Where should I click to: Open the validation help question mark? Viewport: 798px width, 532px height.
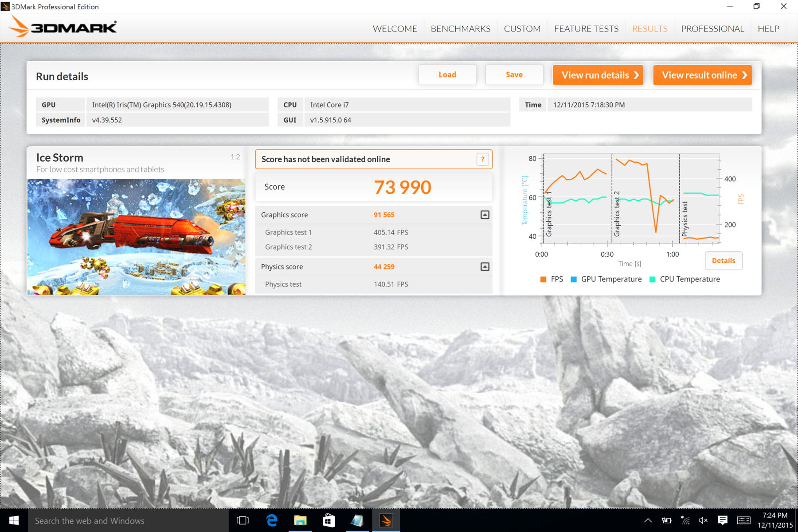pyautogui.click(x=482, y=159)
